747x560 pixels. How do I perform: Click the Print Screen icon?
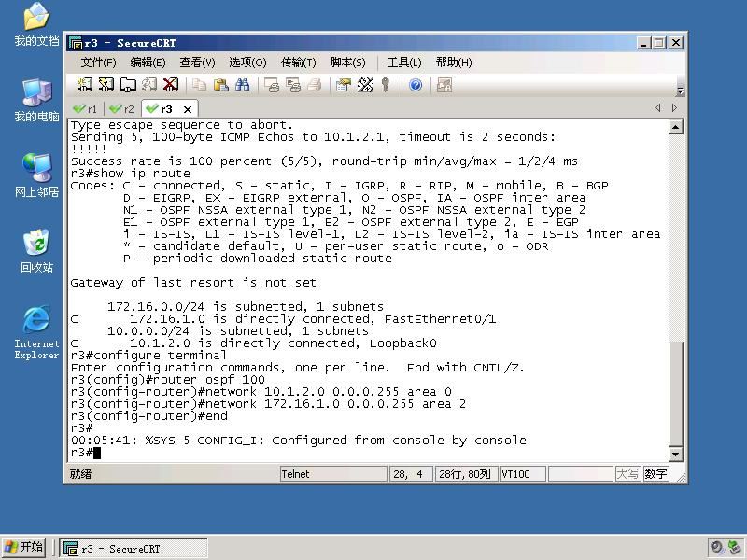coord(272,85)
